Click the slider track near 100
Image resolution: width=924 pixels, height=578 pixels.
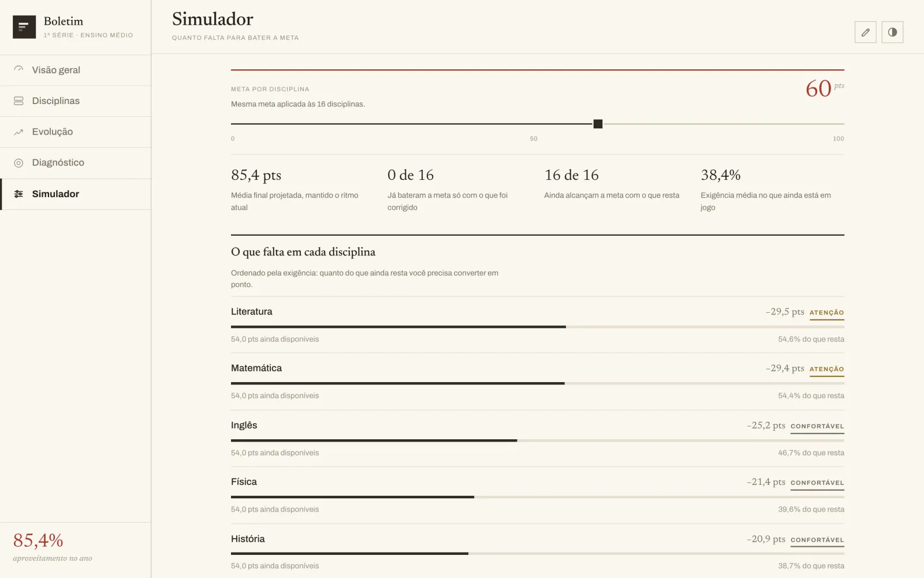[x=832, y=124]
